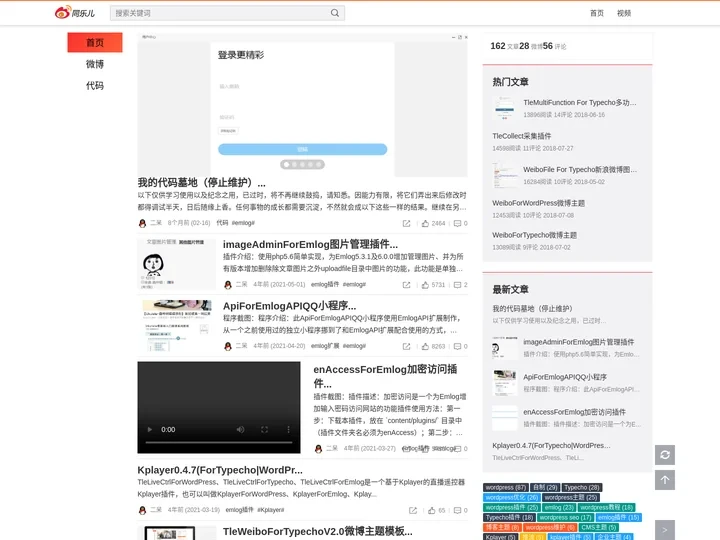The height and width of the screenshot is (540, 720).
Task: Click share icon on 我的代码基地 post
Action: (x=406, y=223)
